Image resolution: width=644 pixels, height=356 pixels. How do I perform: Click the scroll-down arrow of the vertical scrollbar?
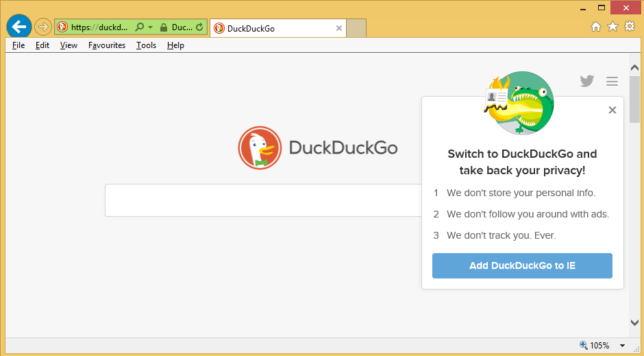click(634, 323)
